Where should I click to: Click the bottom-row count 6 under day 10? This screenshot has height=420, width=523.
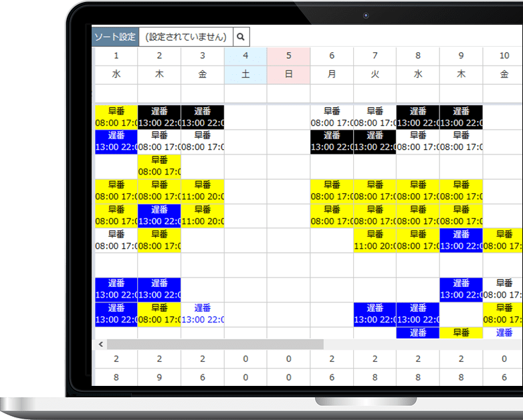point(503,377)
